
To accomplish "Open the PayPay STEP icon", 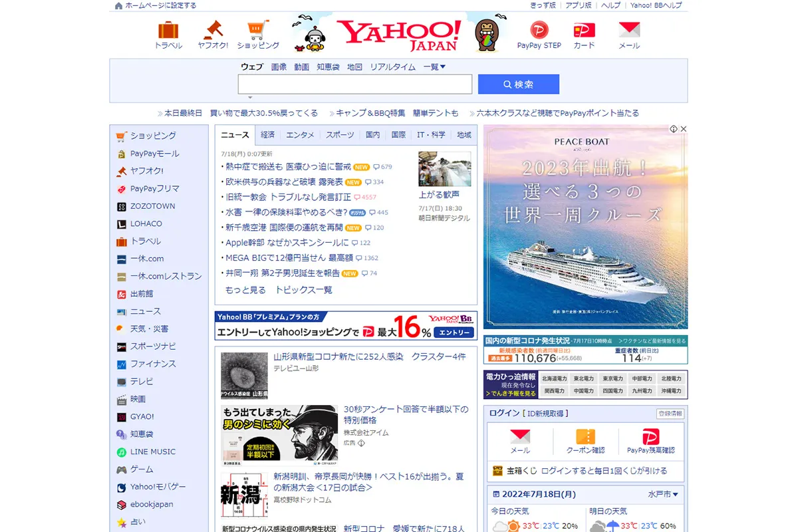I will (539, 30).
